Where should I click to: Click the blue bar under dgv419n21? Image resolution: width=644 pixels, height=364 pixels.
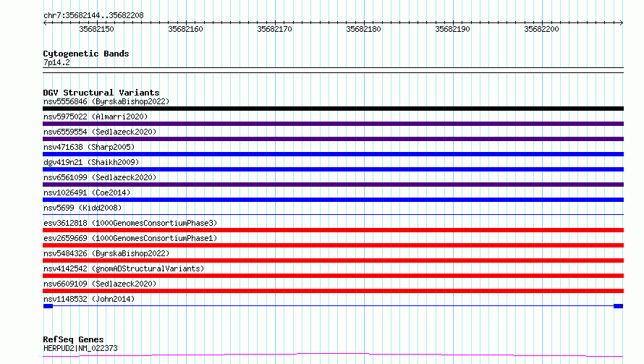coord(333,169)
